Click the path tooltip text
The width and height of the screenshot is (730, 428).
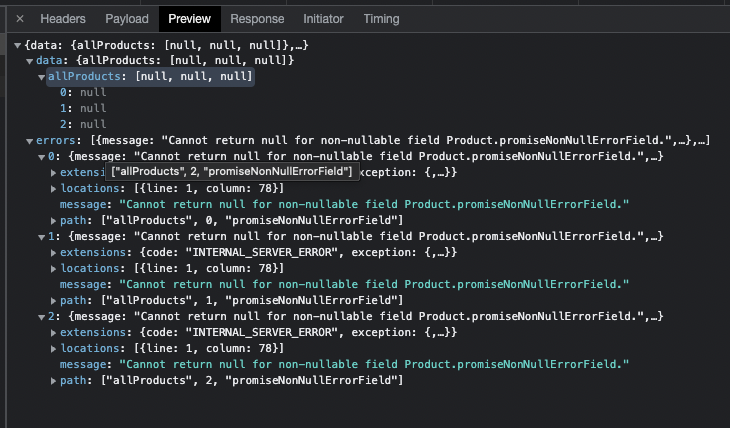pos(232,171)
